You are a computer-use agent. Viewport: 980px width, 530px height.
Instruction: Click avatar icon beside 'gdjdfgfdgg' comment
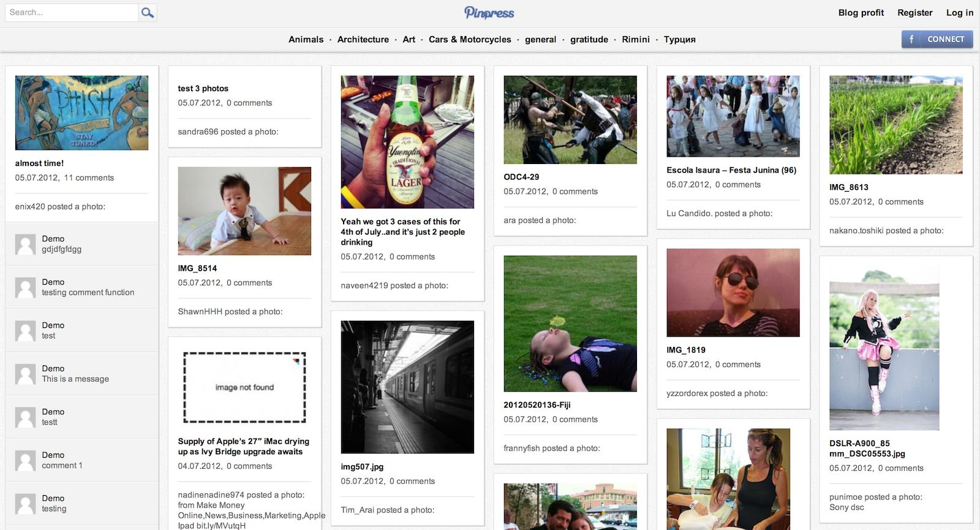tap(25, 244)
